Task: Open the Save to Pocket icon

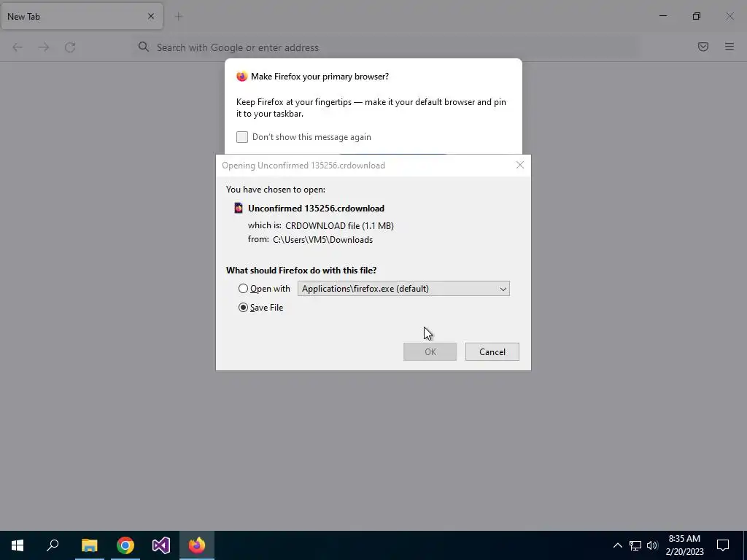Action: (703, 47)
